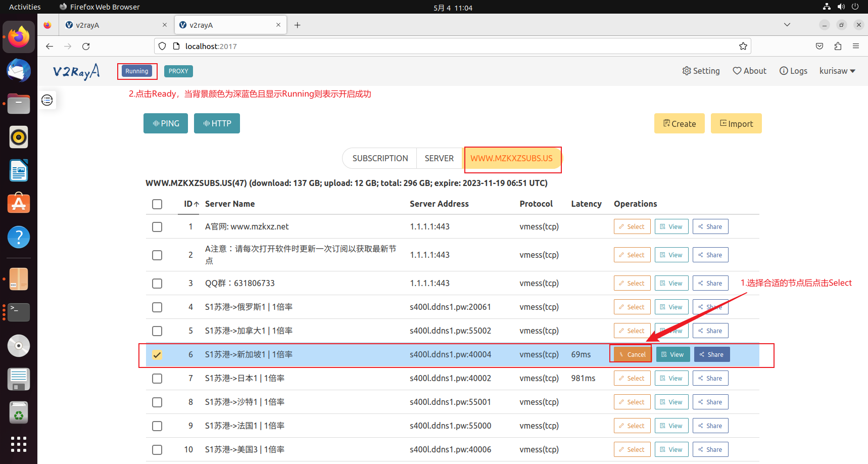Open a new browser tab
868x464 pixels.
pos(298,25)
